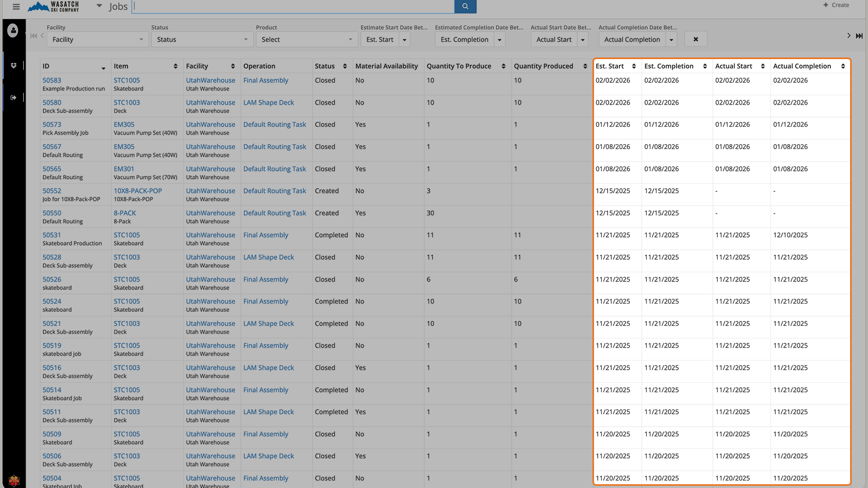
Task: Click the sign-out arrow icon in the sidebar
Action: (x=13, y=98)
